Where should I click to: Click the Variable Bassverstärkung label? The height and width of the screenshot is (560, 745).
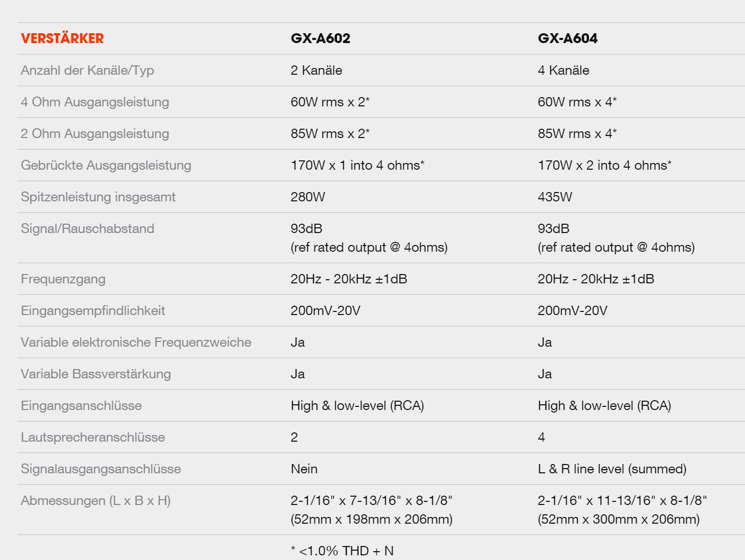[96, 374]
